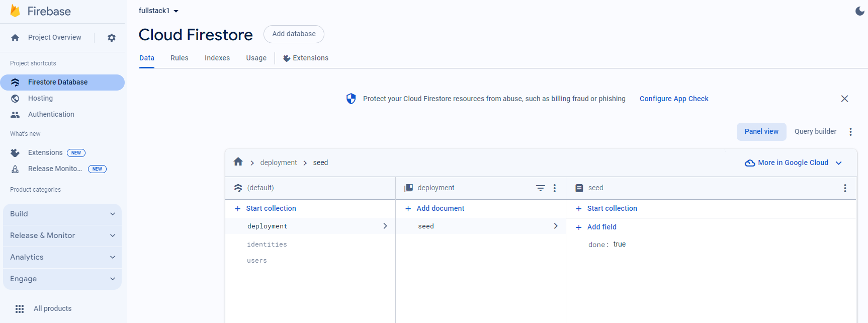Click the Firebase flame logo

(15, 11)
